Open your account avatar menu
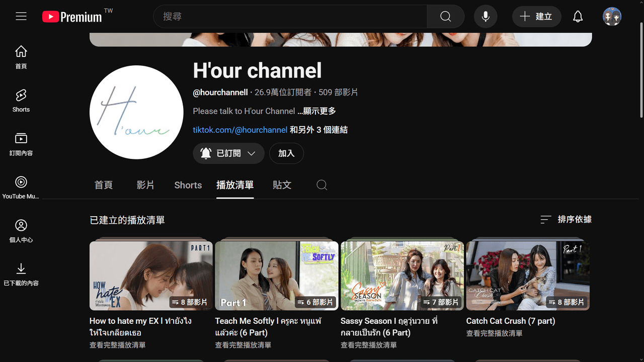 point(612,16)
